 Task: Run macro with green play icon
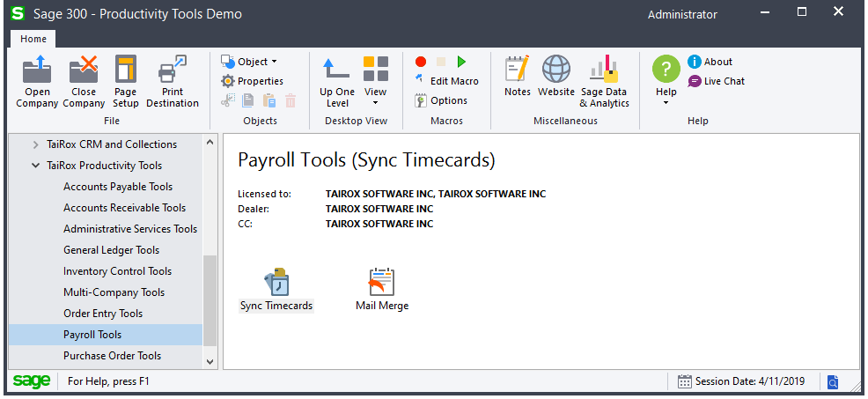pyautogui.click(x=461, y=62)
